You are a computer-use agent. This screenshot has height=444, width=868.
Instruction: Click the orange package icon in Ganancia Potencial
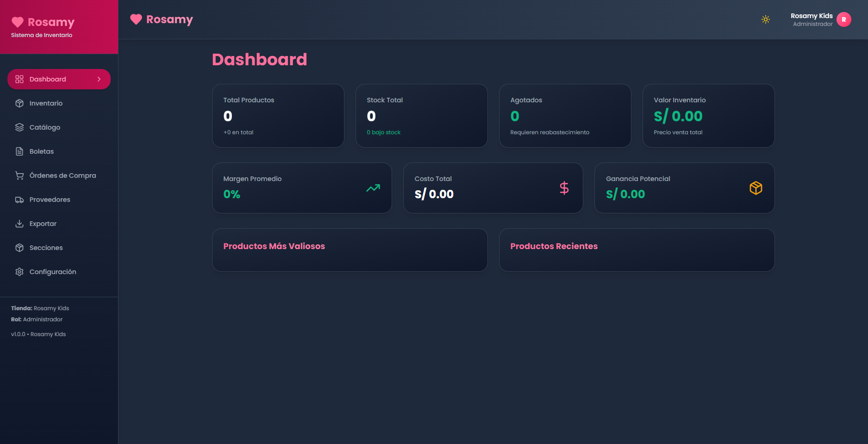click(756, 188)
